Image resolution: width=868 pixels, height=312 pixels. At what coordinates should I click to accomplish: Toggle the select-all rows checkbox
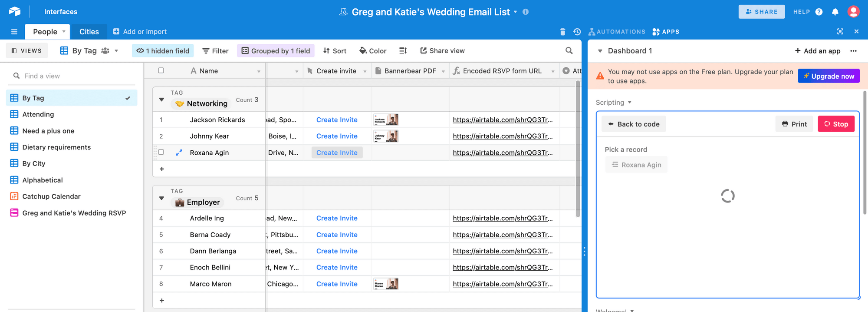161,70
